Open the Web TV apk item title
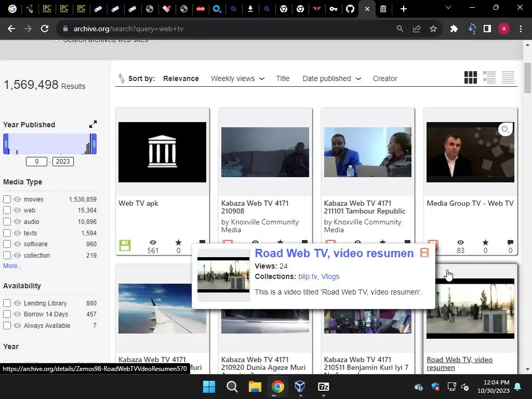532x399 pixels. coord(138,203)
